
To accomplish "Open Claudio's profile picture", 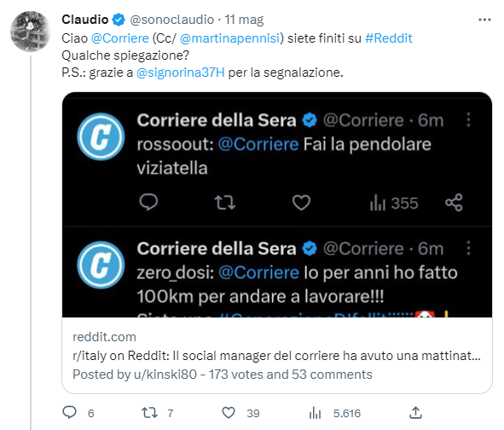I will pos(31,32).
